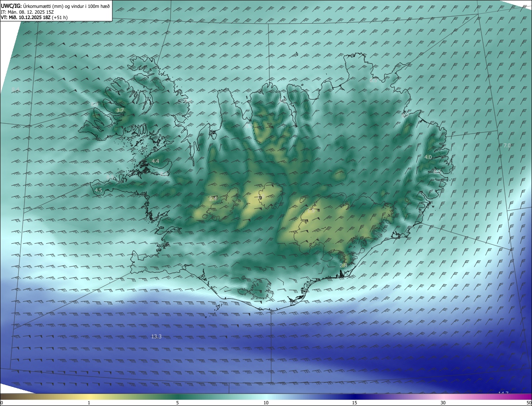Click the 50 tick label on the colour scale
The width and height of the screenshot is (532, 406).
click(x=529, y=403)
